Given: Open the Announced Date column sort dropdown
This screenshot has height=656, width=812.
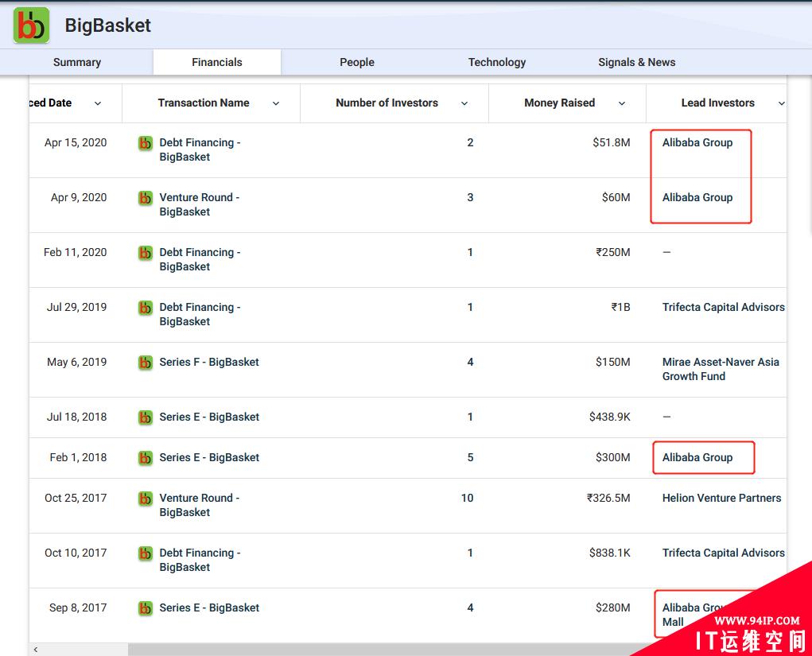Looking at the screenshot, I should [97, 103].
